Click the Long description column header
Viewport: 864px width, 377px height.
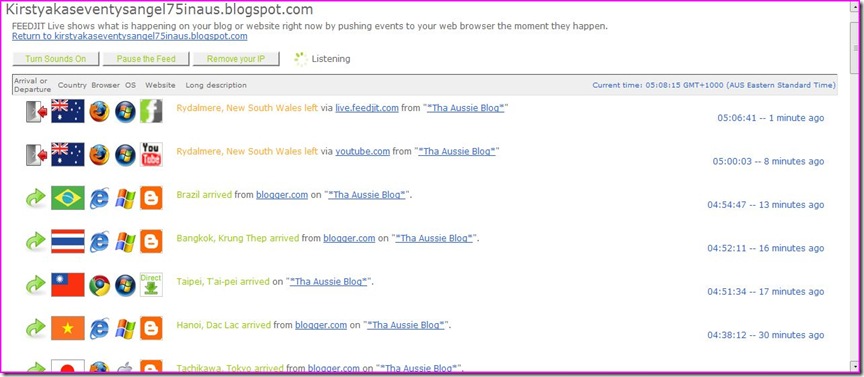coord(216,85)
